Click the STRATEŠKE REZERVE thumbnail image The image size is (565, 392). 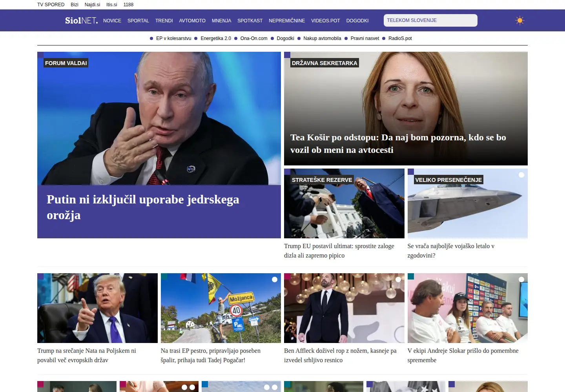(344, 203)
